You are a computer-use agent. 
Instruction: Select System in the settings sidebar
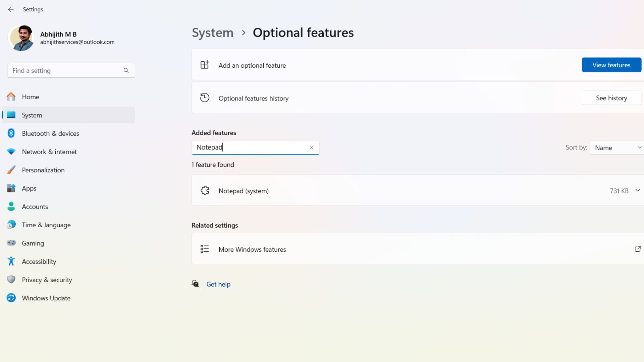32,115
